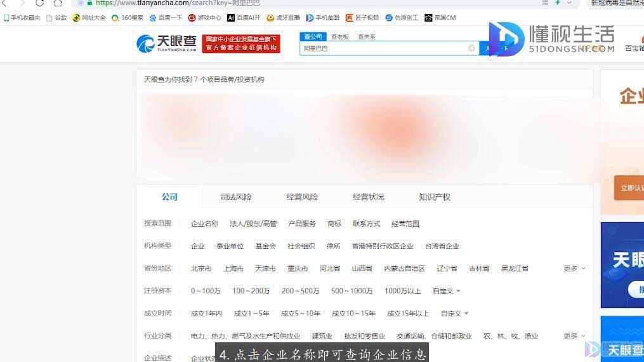Image resolution: width=644 pixels, height=362 pixels.
Task: Open the 伪原创工 bookmark
Action: point(402,18)
